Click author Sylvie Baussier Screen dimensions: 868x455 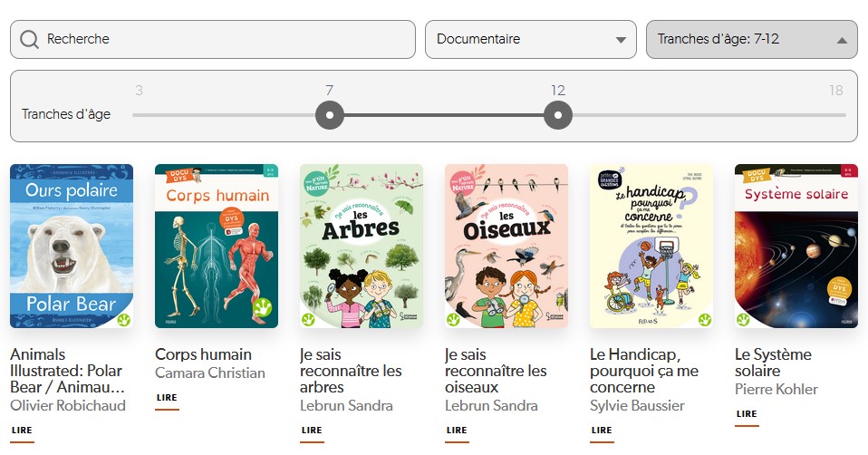click(x=637, y=406)
